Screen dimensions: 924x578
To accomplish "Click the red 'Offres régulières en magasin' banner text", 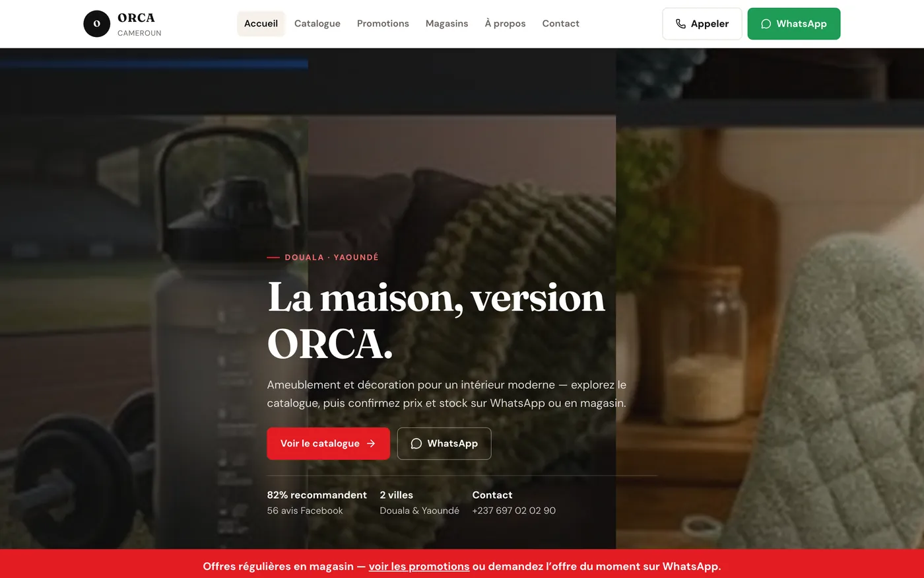I will coord(462,566).
